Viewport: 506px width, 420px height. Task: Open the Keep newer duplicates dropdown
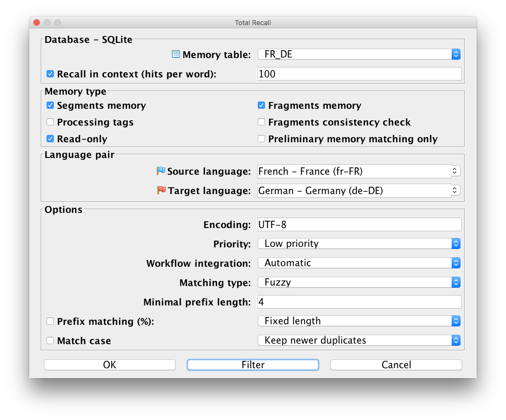pyautogui.click(x=359, y=340)
